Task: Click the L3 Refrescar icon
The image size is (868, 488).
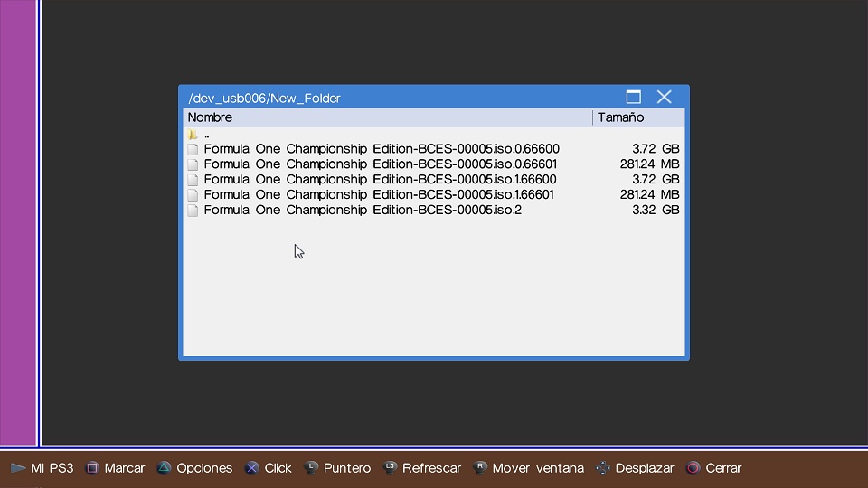Action: pyautogui.click(x=391, y=468)
